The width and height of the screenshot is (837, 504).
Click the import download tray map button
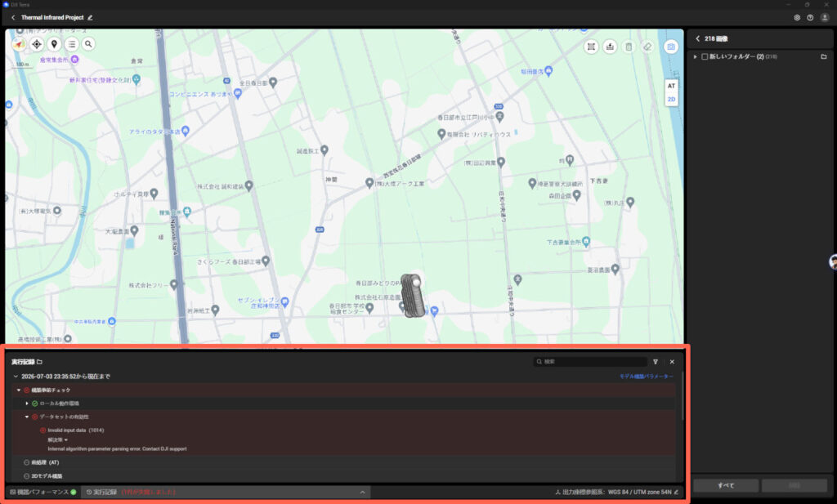coord(610,47)
